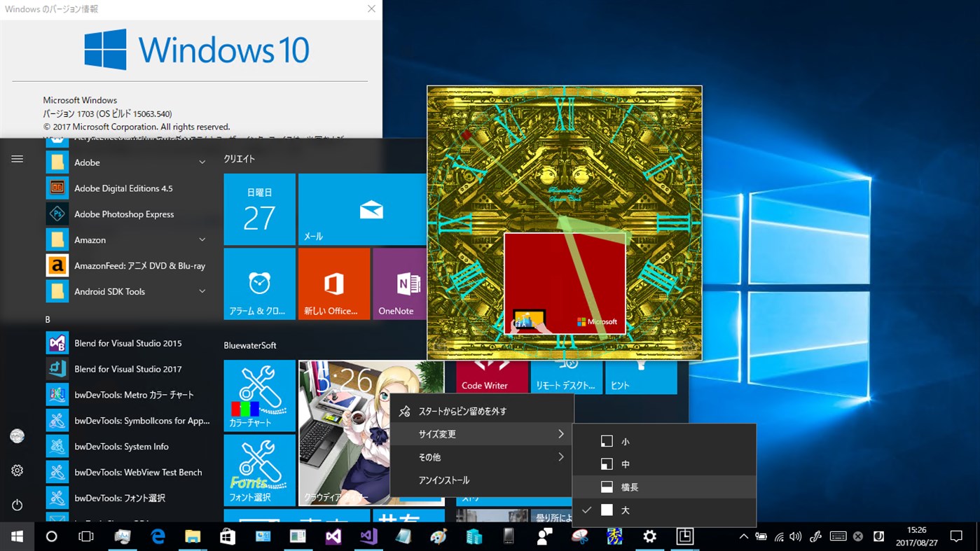Expand the Adobe folder
Image resolution: width=980 pixels, height=551 pixels.
[x=202, y=162]
